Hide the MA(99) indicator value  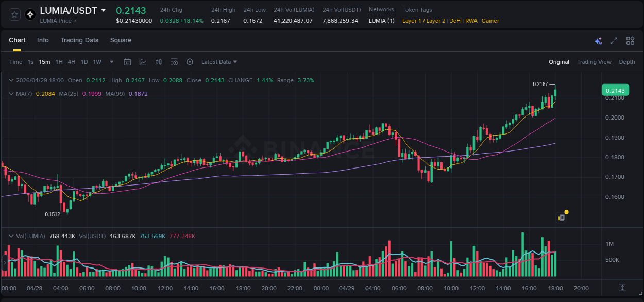click(x=139, y=94)
